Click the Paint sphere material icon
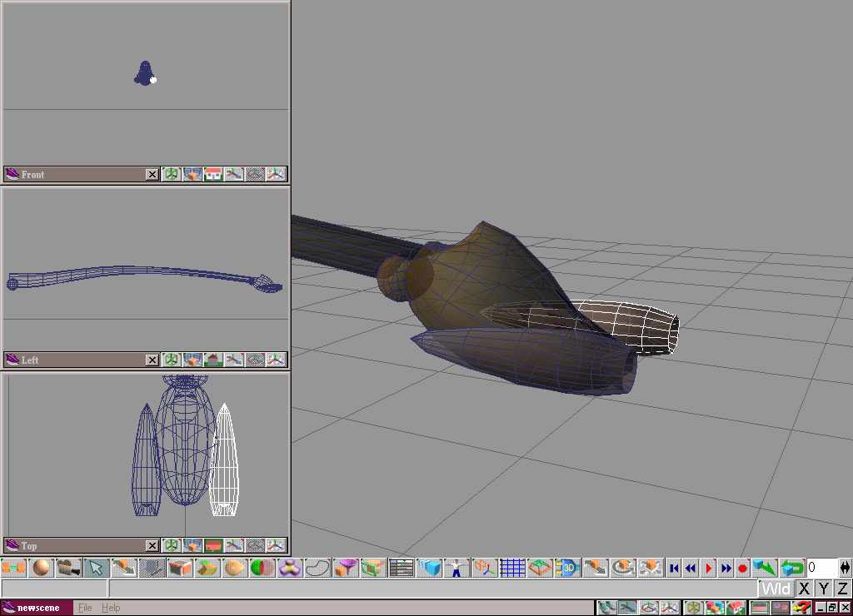The image size is (853, 616). point(42,569)
